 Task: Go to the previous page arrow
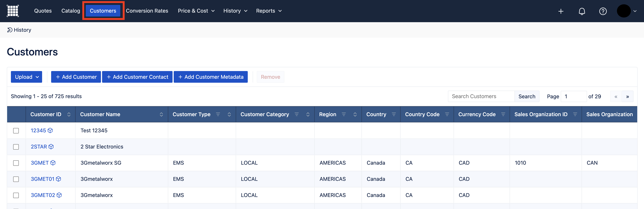point(616,96)
